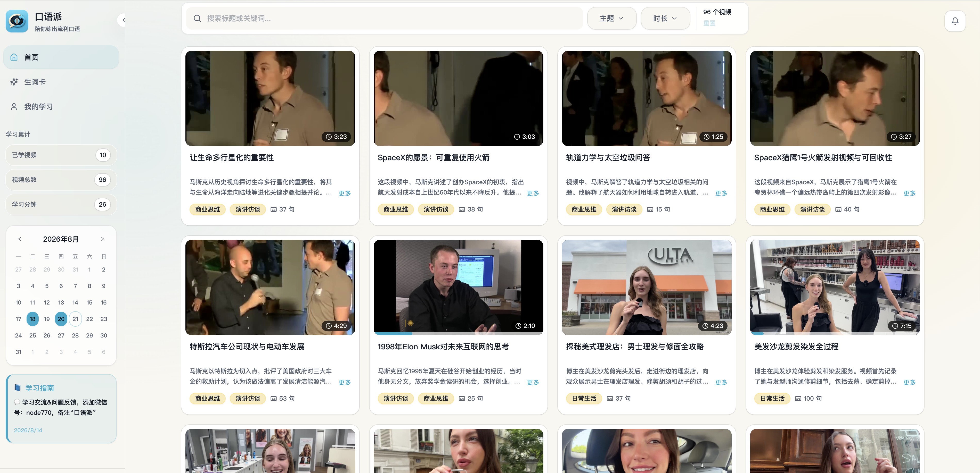Open the 生词卡 navigation item
Screen dimensions: 980x473
pos(61,82)
